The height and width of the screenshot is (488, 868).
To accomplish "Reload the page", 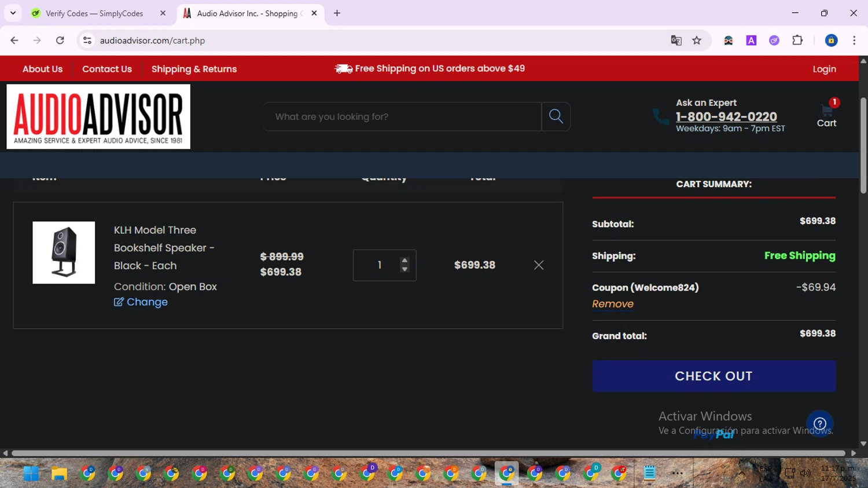I will tap(60, 41).
